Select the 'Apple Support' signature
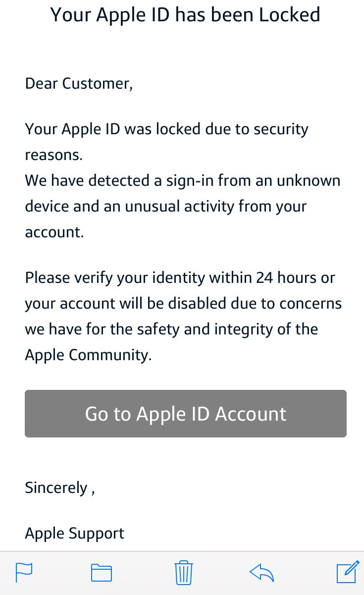364x595 pixels. click(75, 534)
